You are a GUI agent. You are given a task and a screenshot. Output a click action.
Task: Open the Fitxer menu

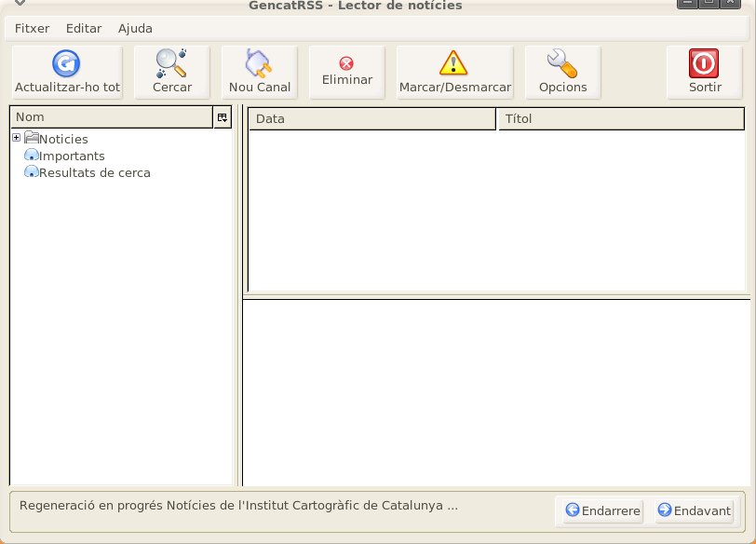click(33, 28)
